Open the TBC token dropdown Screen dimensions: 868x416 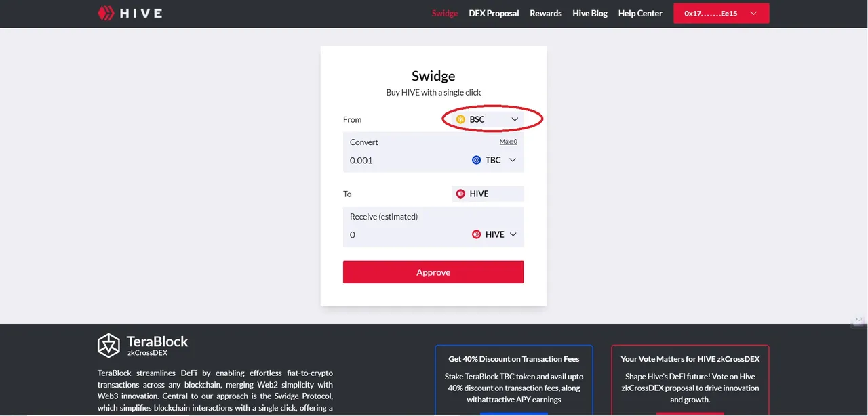494,161
